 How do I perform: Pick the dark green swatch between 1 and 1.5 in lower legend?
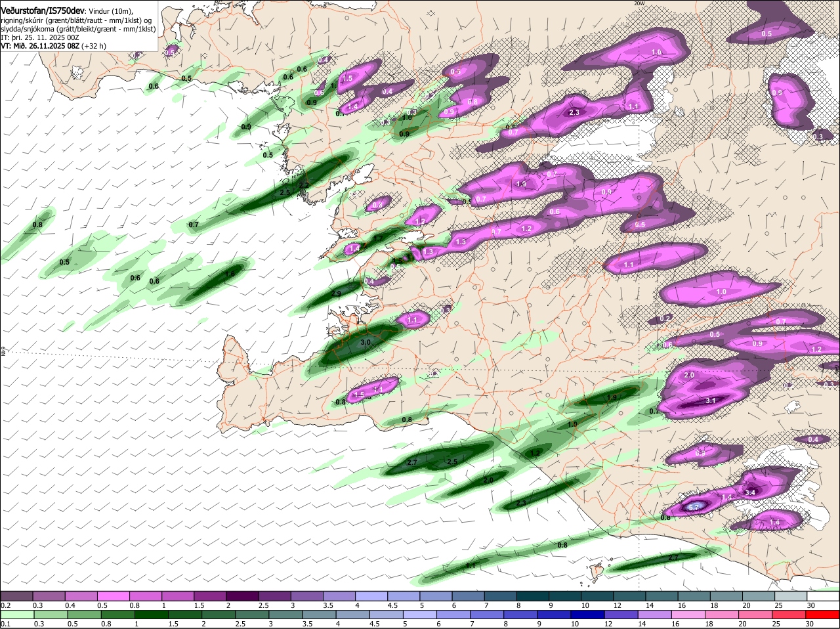point(151,614)
